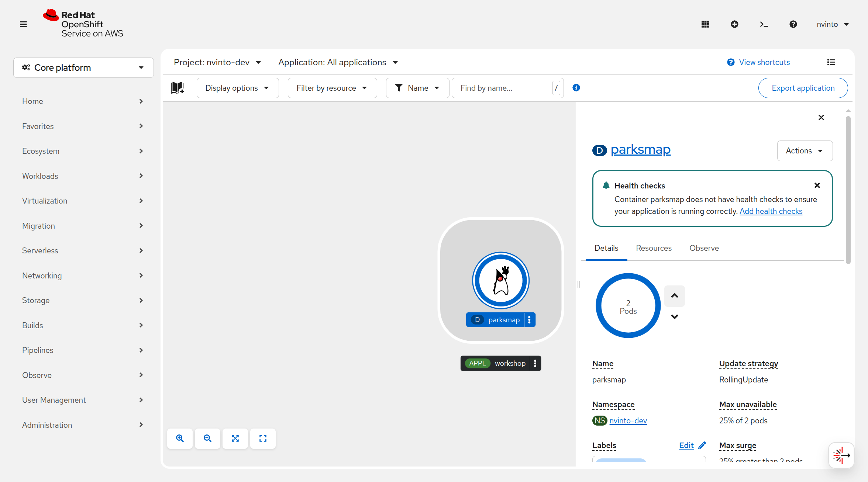Expand the Networking navigation section
Image resolution: width=868 pixels, height=482 pixels.
pos(83,275)
